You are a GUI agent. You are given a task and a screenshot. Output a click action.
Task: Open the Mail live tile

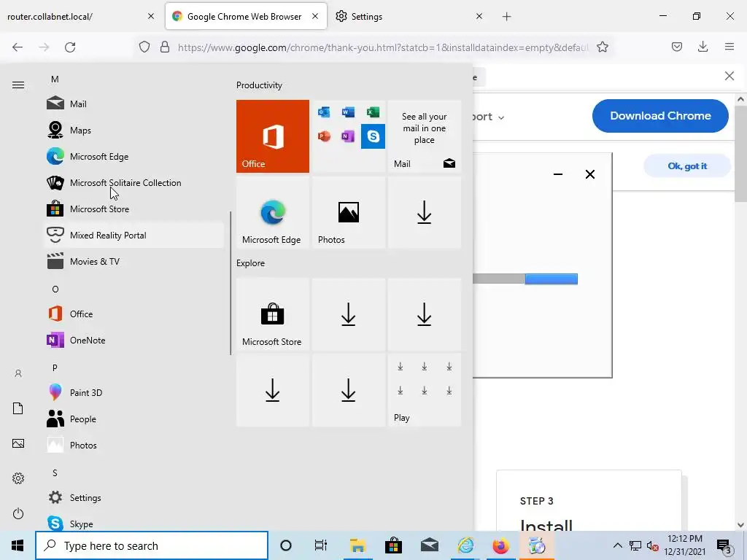point(424,136)
